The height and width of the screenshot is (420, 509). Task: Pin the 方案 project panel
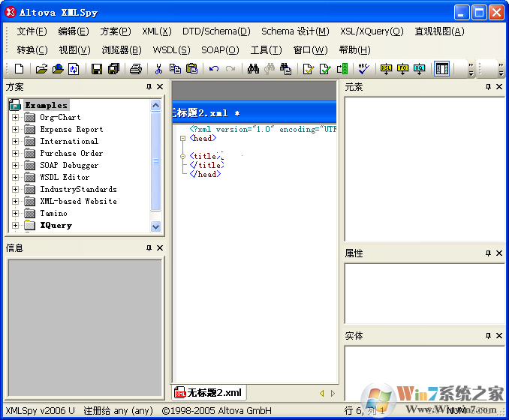pos(149,87)
